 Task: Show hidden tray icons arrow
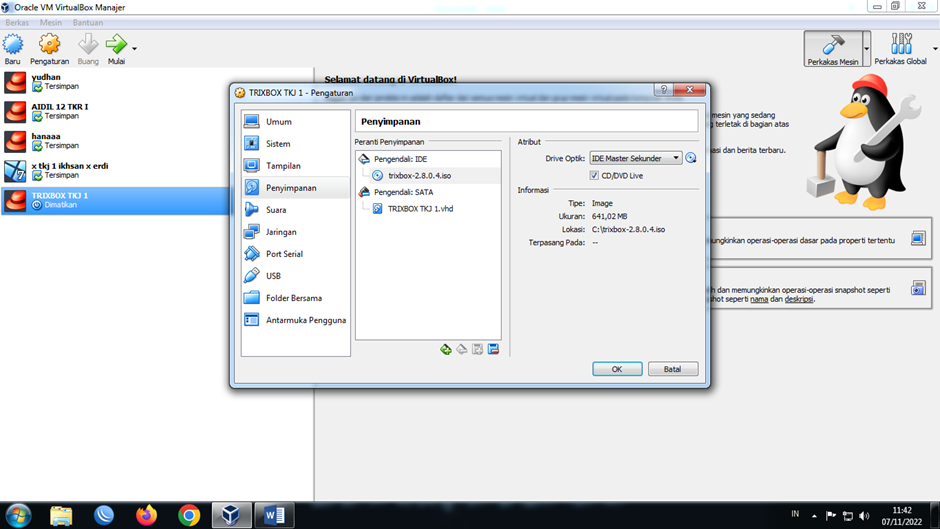pos(814,516)
